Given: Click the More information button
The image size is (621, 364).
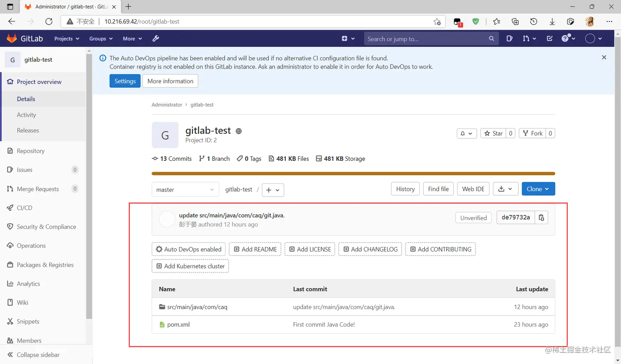Looking at the screenshot, I should point(170,81).
